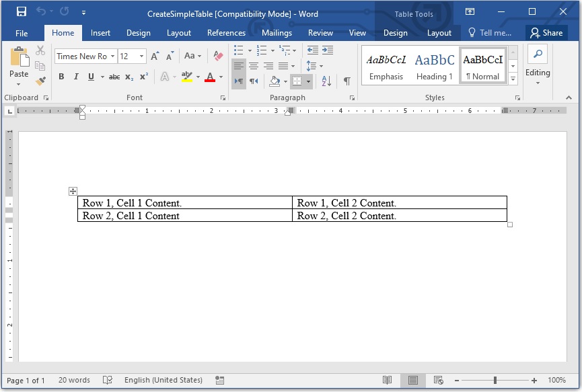Apply the Sort (A-Z) icon
582x392 pixels.
pos(326,81)
